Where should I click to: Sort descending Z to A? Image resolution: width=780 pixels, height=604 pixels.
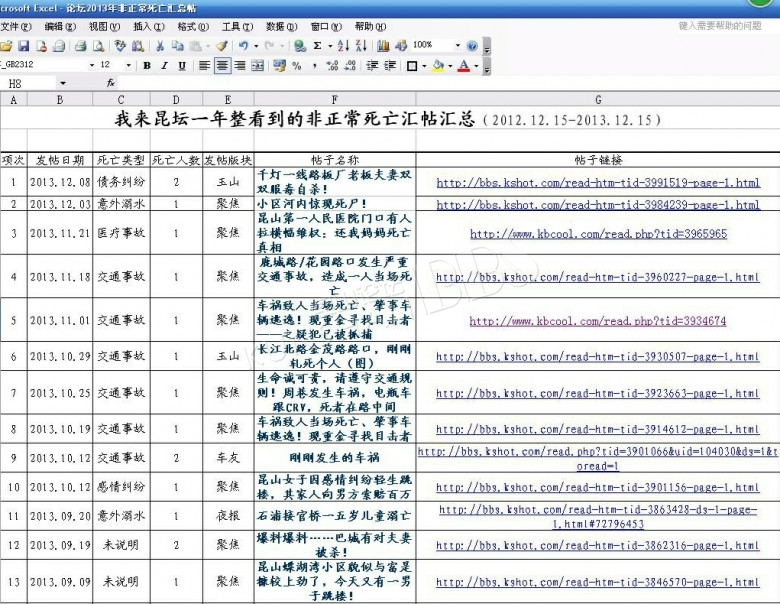pyautogui.click(x=362, y=46)
